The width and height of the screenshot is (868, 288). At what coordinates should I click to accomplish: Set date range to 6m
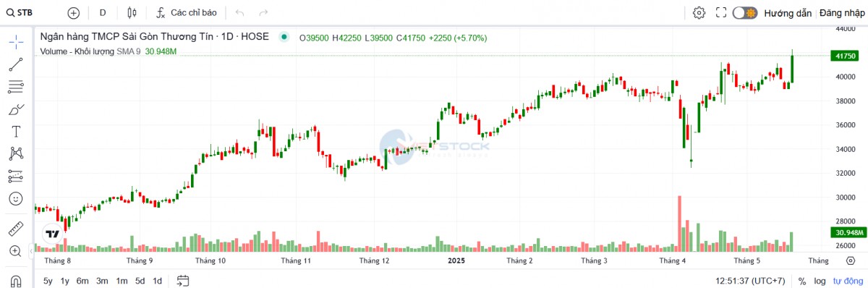(82, 281)
